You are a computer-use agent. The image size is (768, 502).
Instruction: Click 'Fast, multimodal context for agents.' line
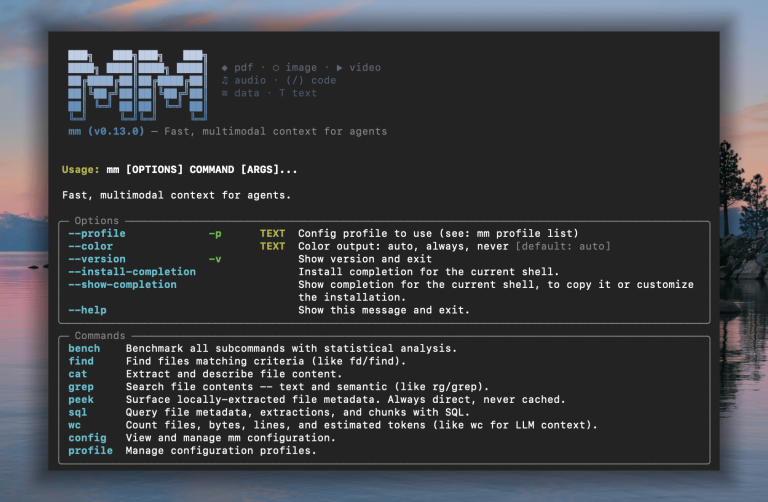tap(176, 195)
